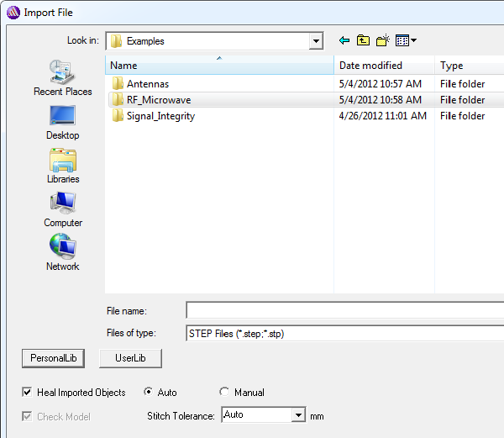Select the Signal_Integrity folder icon
Image resolution: width=504 pixels, height=438 pixels.
tap(118, 116)
